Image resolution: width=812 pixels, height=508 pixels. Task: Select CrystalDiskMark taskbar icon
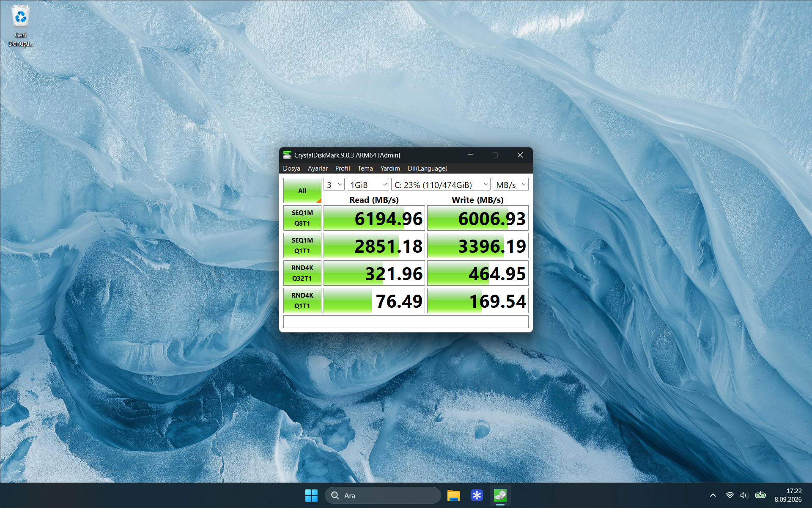click(500, 495)
